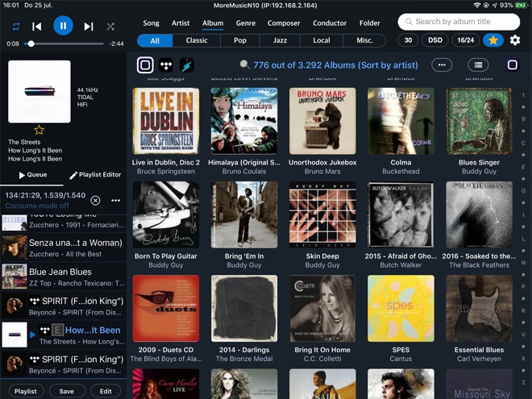This screenshot has width=532, height=399.
Task: Open queue more-options dots
Action: [x=115, y=201]
